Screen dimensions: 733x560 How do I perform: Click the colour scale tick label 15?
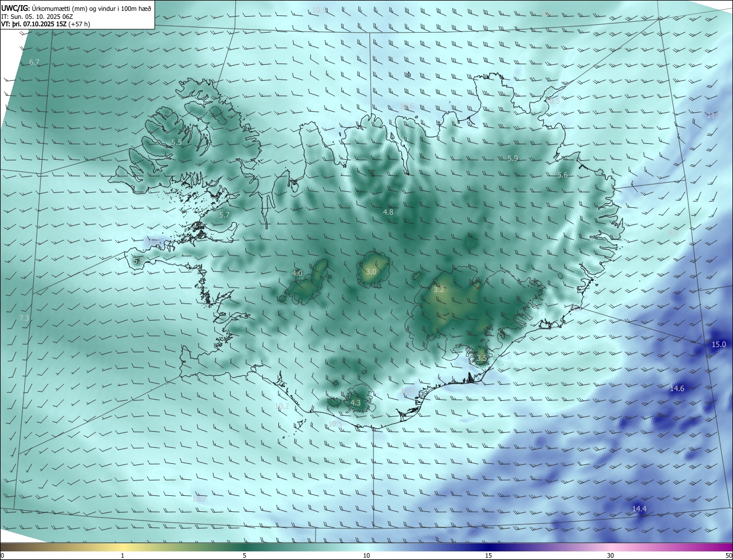point(488,555)
